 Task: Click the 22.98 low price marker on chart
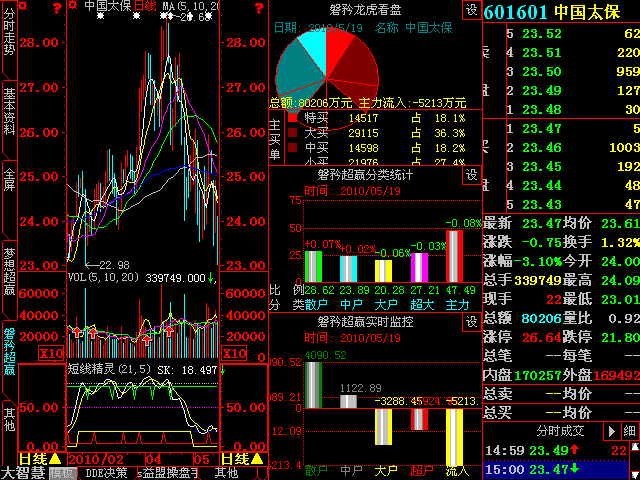click(108, 265)
